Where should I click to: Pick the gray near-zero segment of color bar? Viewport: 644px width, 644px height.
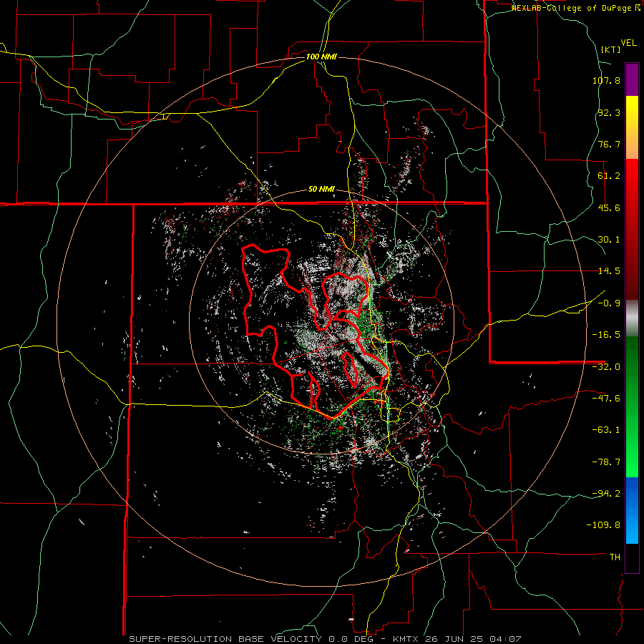click(x=632, y=318)
